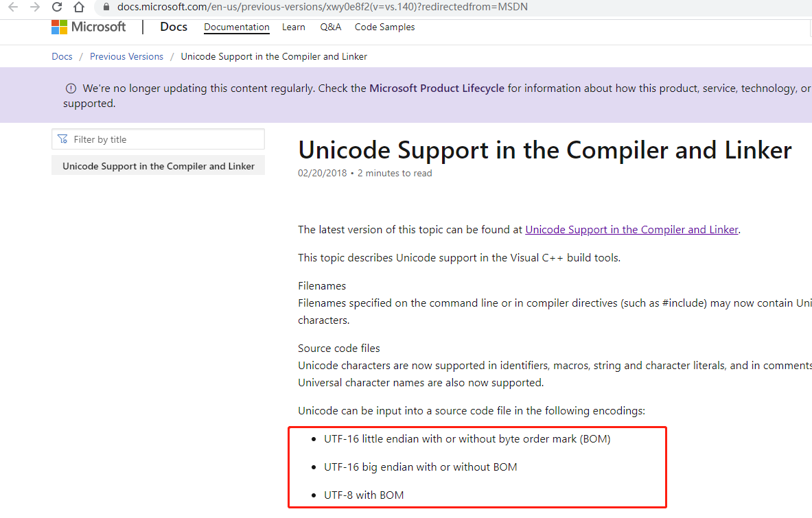Open the Docs home link in header

[174, 27]
